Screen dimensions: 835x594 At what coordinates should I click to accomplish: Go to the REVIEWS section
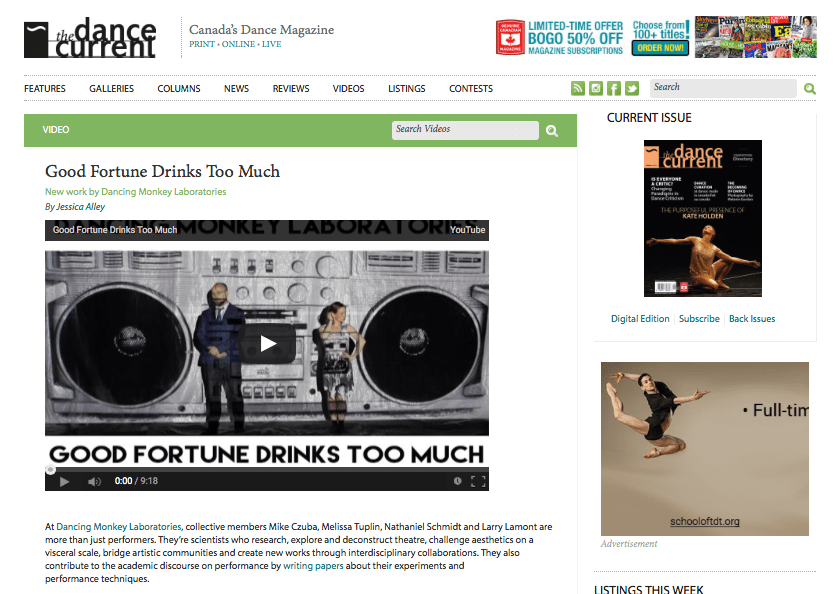pyautogui.click(x=291, y=88)
